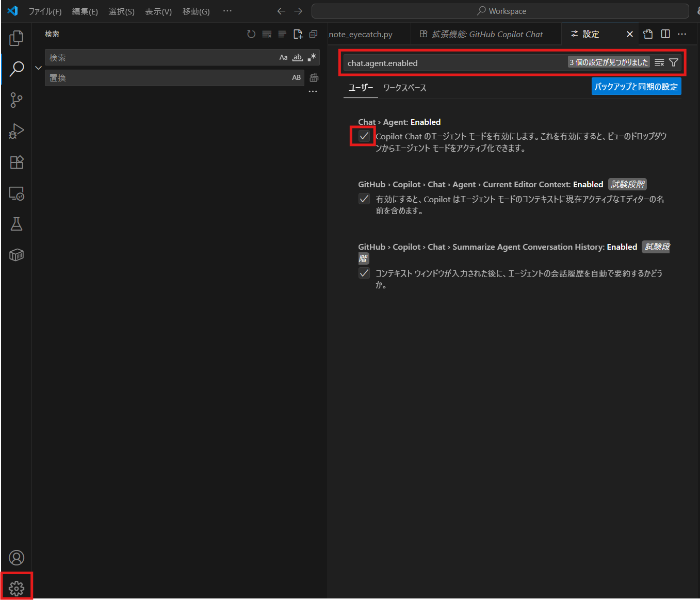Go forward in navigation history
Viewport: 700px width, 600px height.
coord(298,11)
